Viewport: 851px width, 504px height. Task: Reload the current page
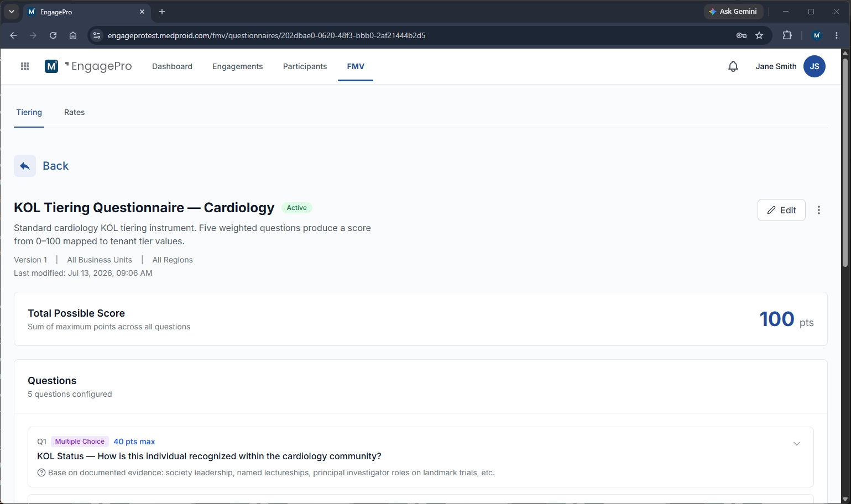coord(53,35)
